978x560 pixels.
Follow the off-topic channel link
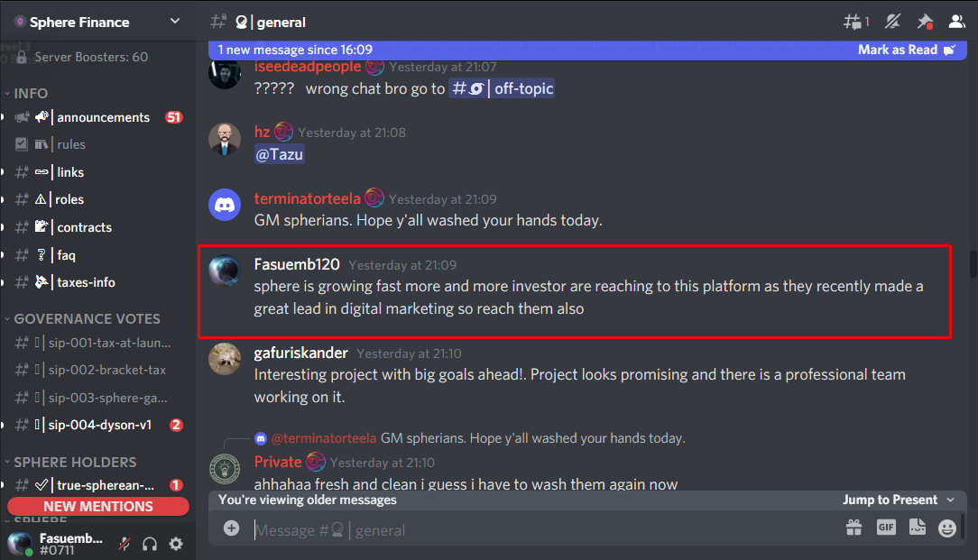tap(502, 88)
